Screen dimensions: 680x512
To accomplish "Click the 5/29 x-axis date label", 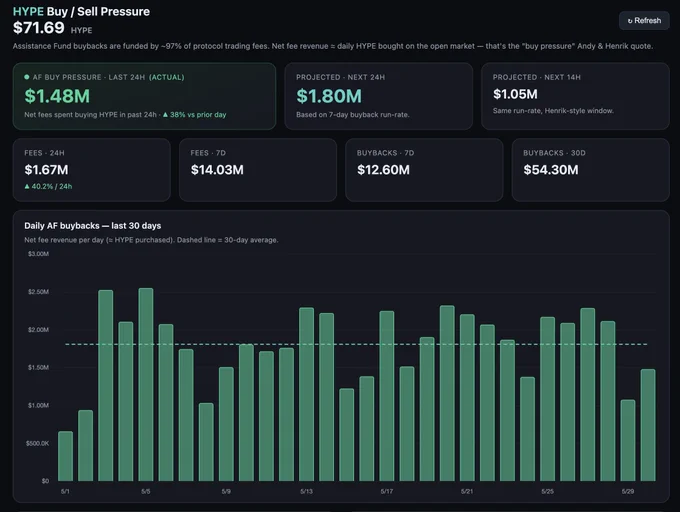I will tap(628, 492).
